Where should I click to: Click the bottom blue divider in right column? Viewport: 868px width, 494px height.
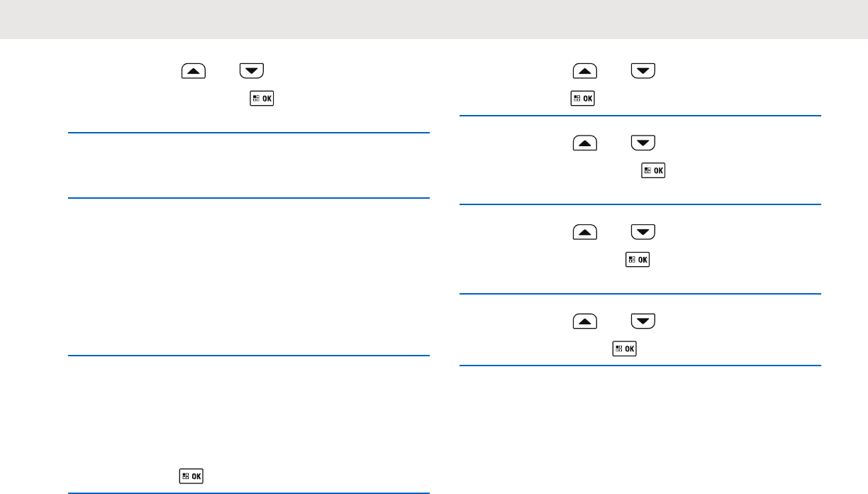(640, 366)
